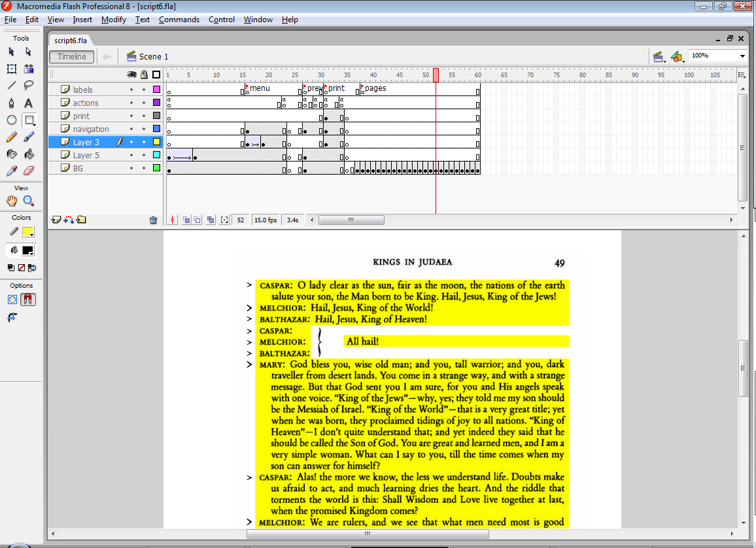Open the Edit Scene dropdown
Viewport: 756px width, 548px height.
coord(659,58)
